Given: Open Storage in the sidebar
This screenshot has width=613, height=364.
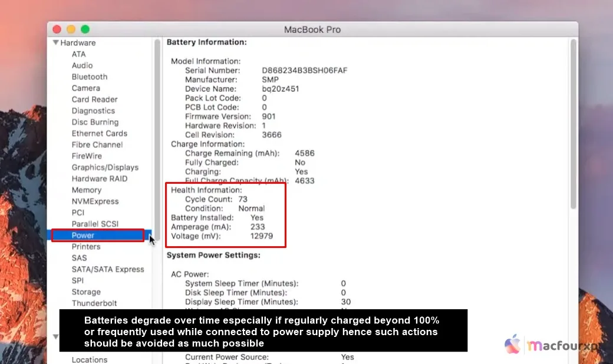Looking at the screenshot, I should [x=86, y=292].
